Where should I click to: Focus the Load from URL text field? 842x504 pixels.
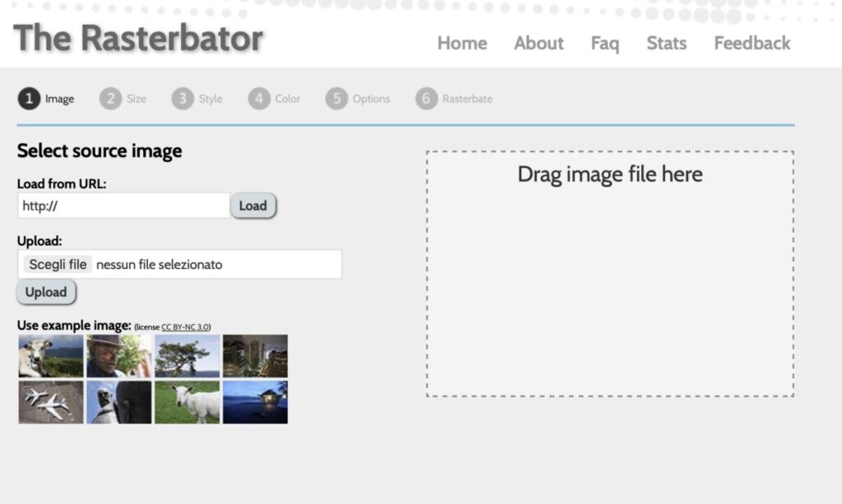[x=123, y=206]
